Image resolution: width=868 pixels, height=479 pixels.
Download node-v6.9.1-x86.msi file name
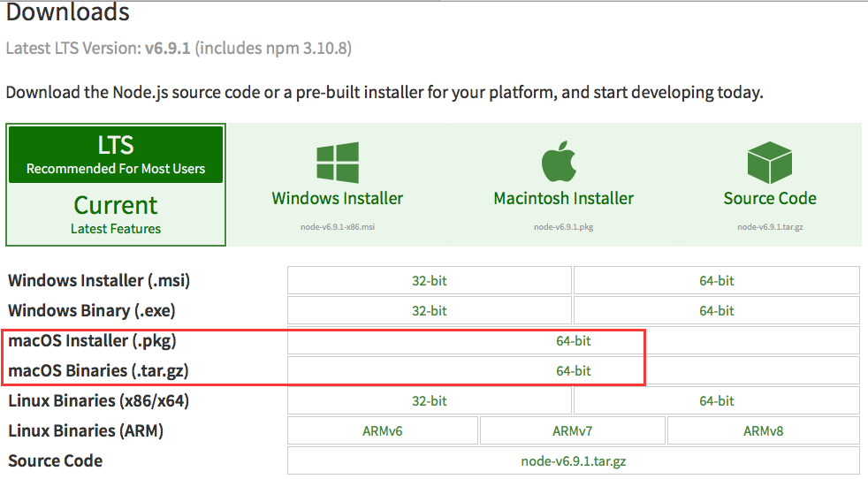[338, 227]
